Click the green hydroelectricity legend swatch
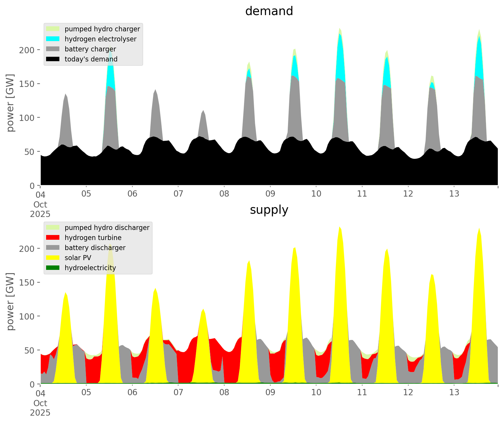The image size is (504, 423). point(53,268)
